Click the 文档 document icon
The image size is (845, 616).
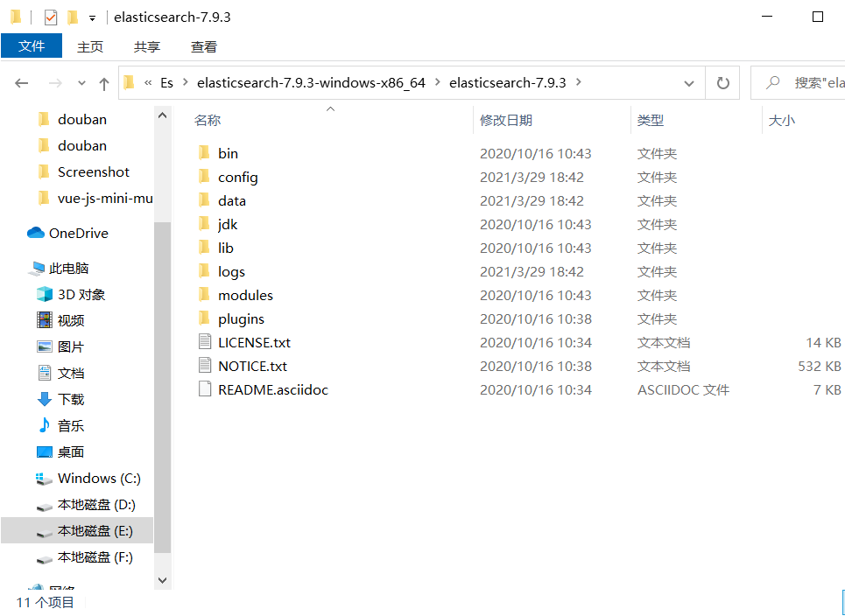click(x=44, y=373)
